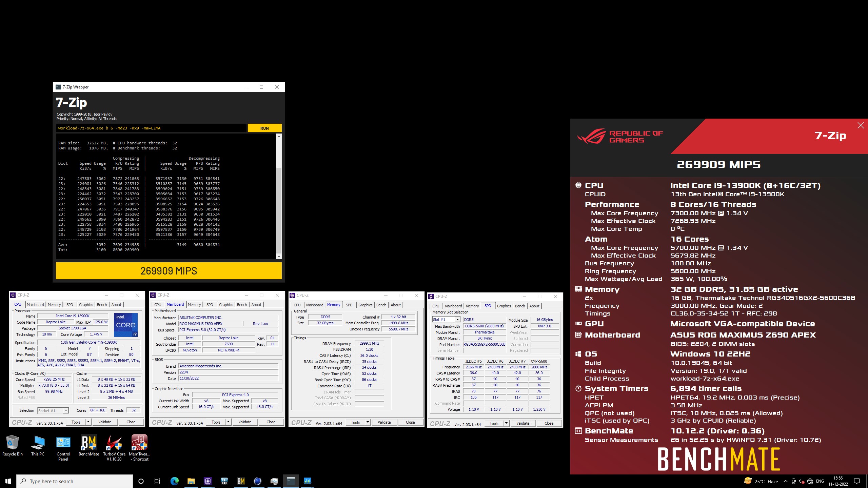Open Graphics tab in Mainboard CPU-Z window
868x488 pixels.
(226, 305)
